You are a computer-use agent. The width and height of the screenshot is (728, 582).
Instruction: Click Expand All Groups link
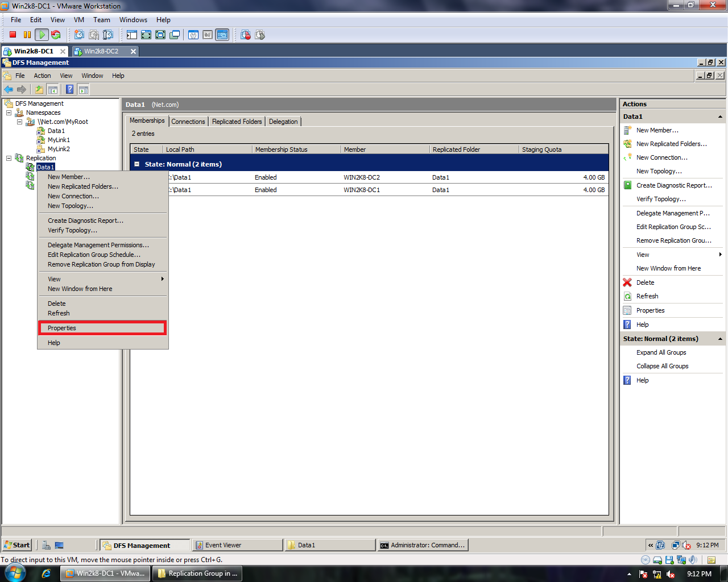[x=661, y=352]
